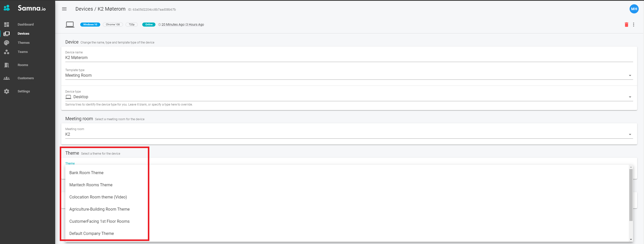
Task: Open Dashboard from the sidebar
Action: 26,25
